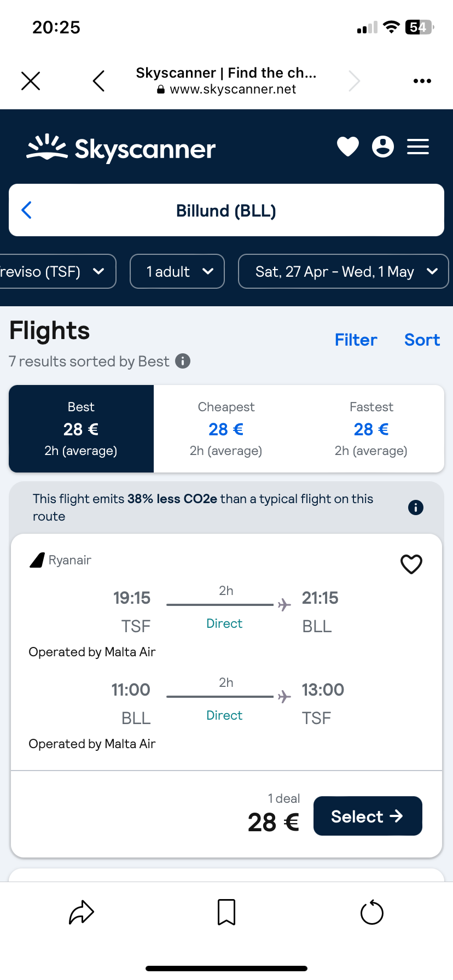Bookmark the page with bookmark icon

[x=226, y=912]
